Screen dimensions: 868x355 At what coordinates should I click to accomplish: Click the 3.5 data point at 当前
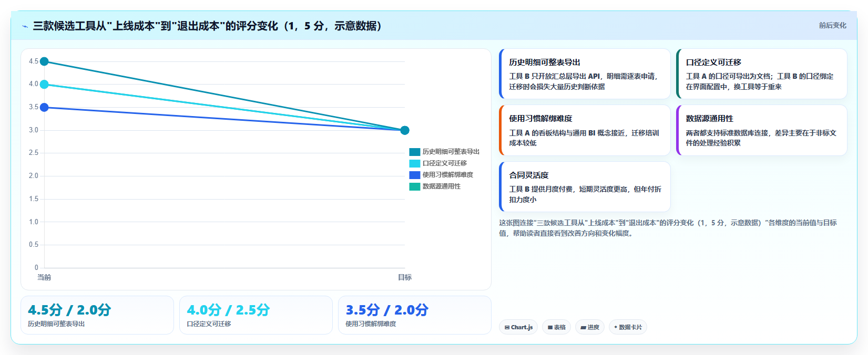coord(44,107)
